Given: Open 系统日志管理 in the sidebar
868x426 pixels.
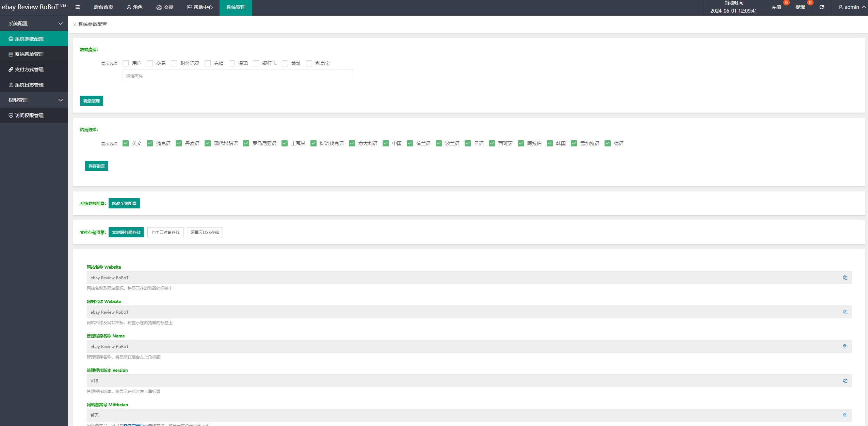Looking at the screenshot, I should pyautogui.click(x=29, y=85).
